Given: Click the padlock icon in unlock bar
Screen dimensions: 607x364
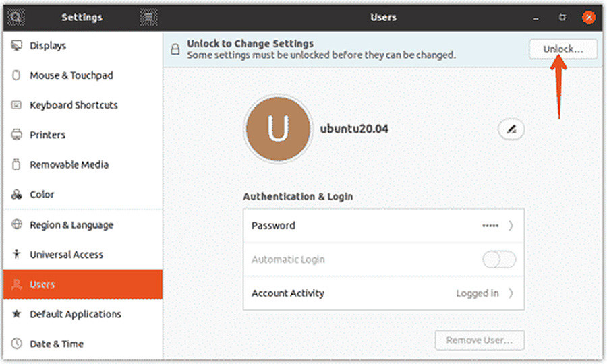Looking at the screenshot, I should (x=175, y=49).
